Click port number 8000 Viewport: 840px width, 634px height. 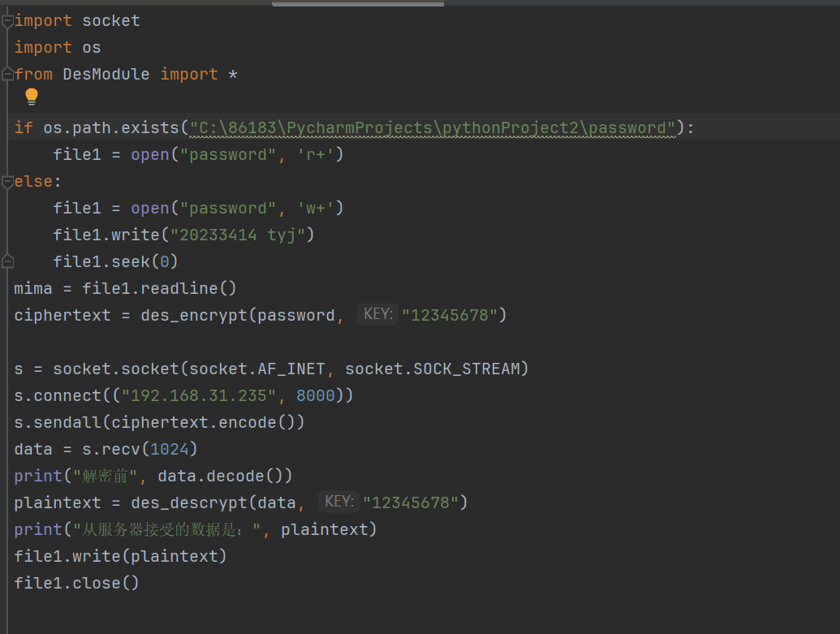(x=316, y=395)
